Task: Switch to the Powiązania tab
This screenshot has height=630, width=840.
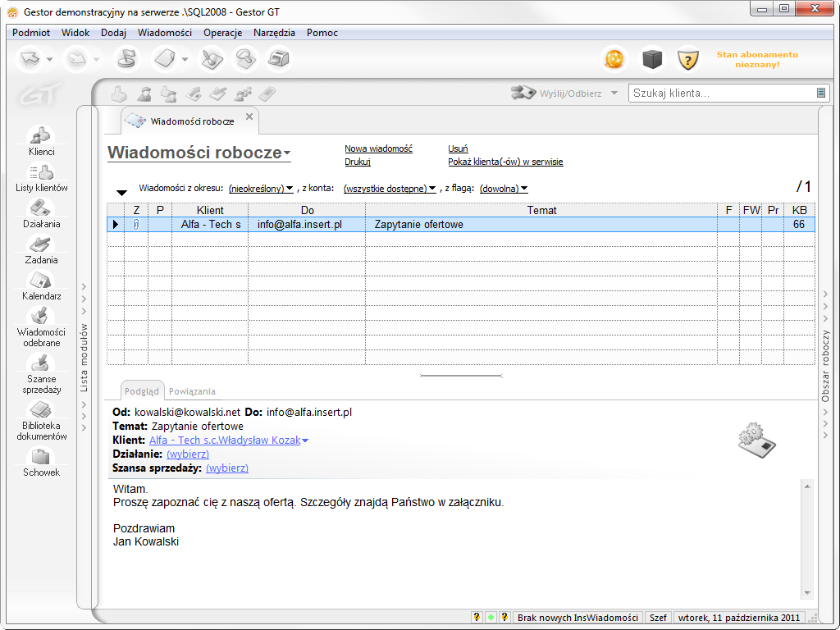Action: (192, 391)
